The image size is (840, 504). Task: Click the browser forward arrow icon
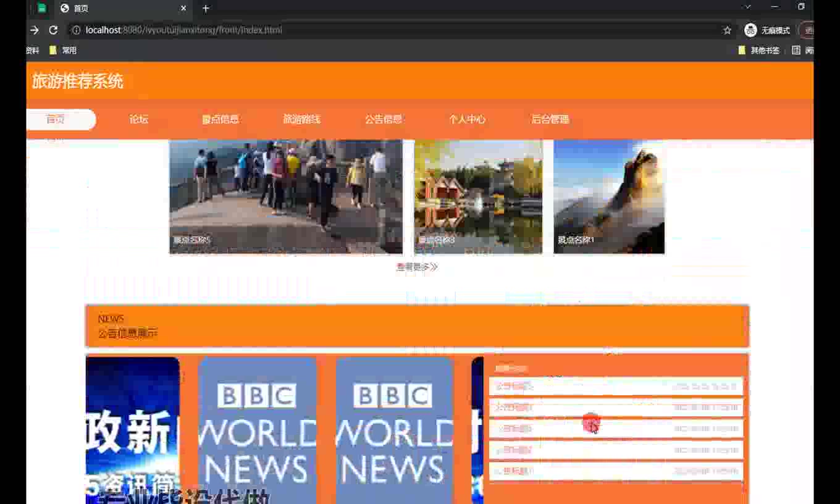35,30
